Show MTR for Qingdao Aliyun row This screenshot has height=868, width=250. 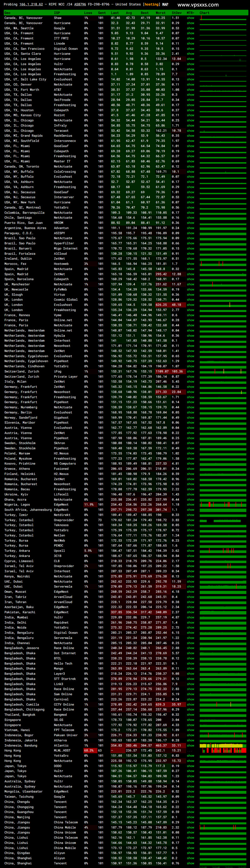click(x=191, y=853)
